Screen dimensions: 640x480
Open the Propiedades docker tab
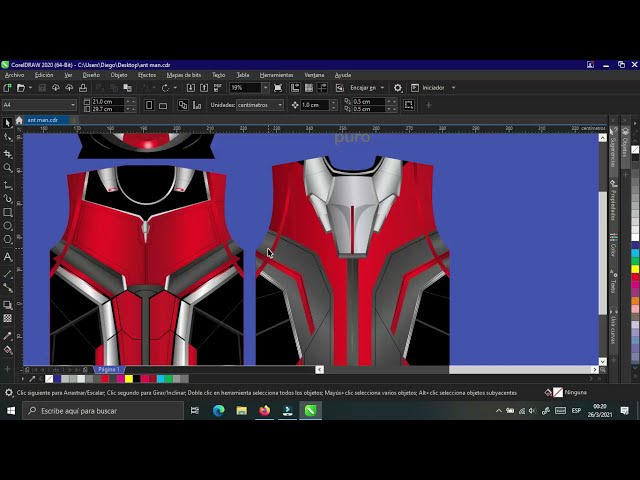[613, 201]
